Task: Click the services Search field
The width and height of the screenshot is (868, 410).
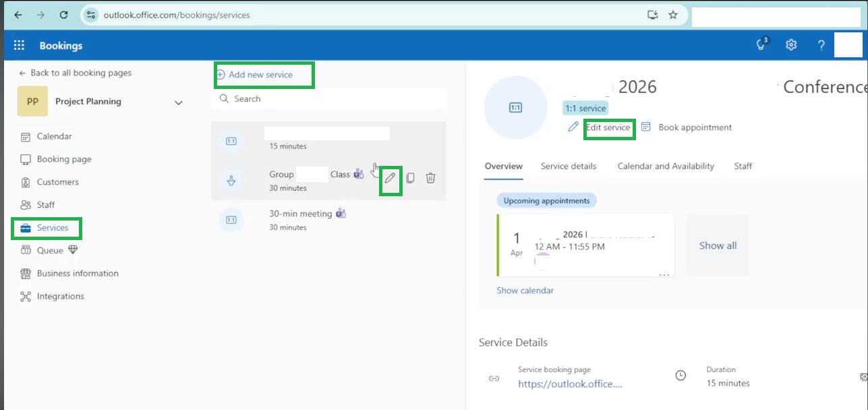Action: tap(329, 98)
